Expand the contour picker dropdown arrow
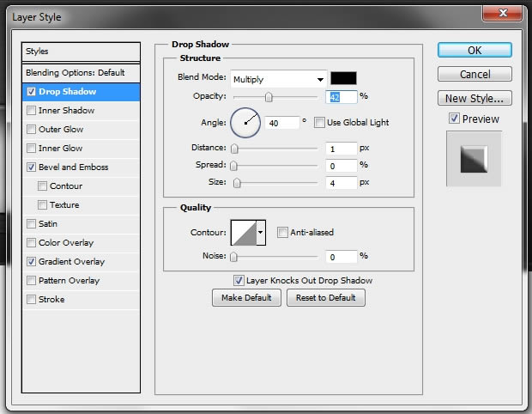The height and width of the screenshot is (414, 532). 261,233
